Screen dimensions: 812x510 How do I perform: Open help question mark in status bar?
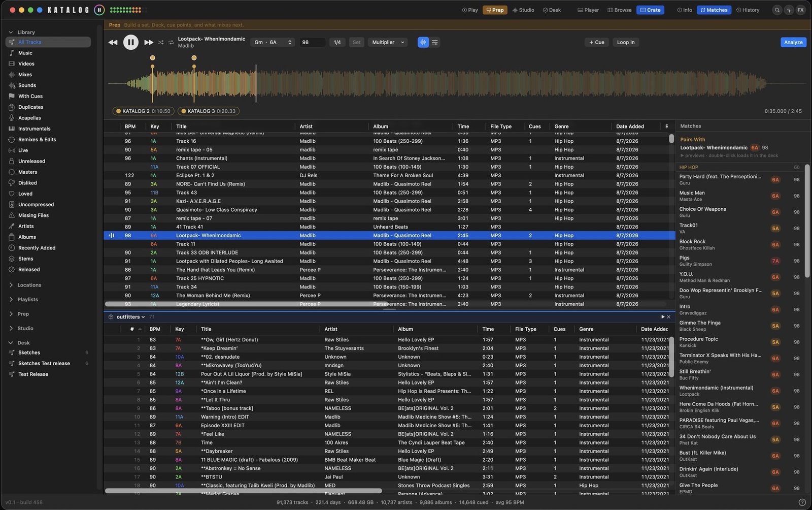click(802, 502)
